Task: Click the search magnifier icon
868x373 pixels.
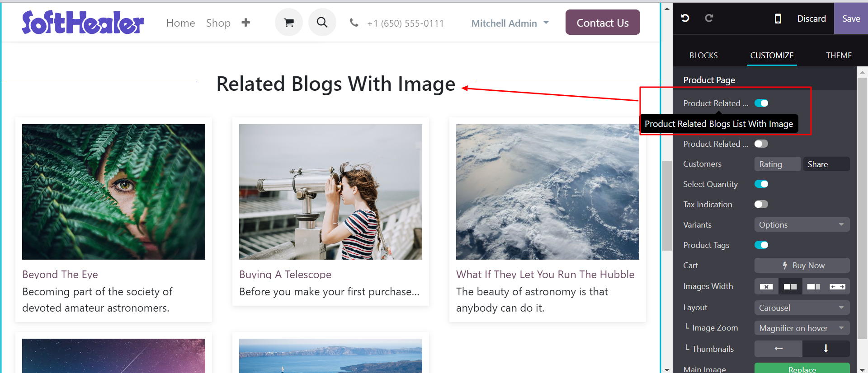Action: point(322,22)
